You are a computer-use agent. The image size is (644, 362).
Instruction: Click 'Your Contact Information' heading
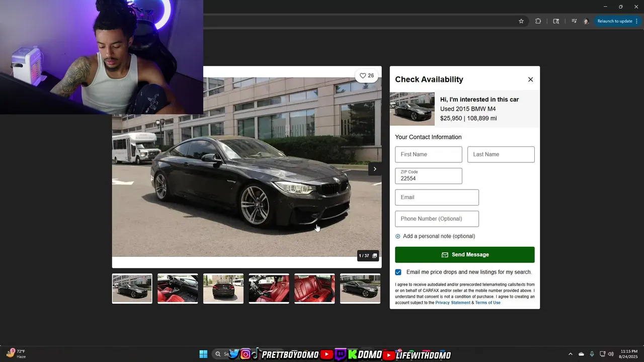(428, 137)
